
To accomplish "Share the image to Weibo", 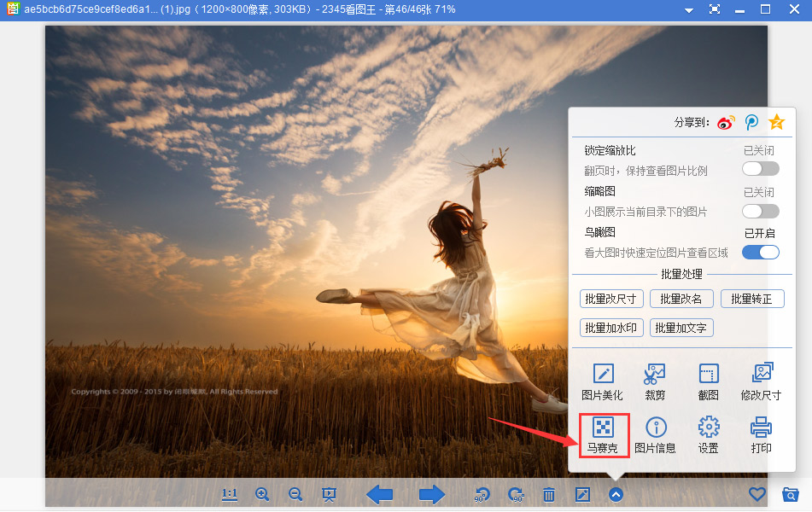I will tap(725, 122).
